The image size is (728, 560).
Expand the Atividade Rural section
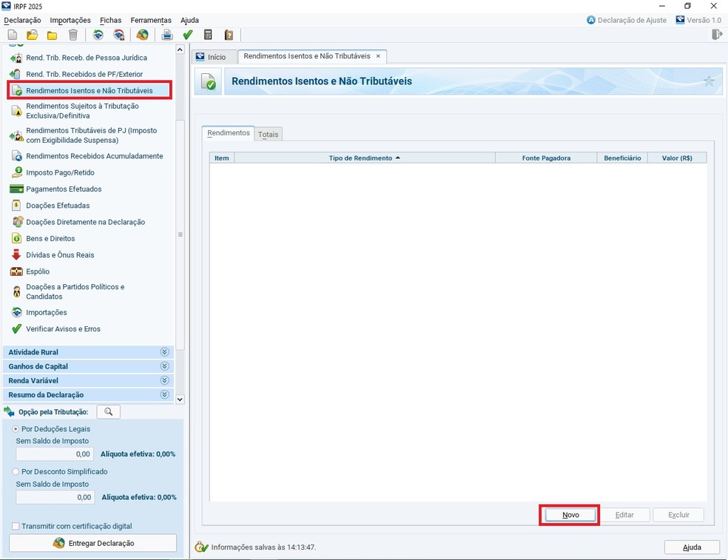pyautogui.click(x=164, y=352)
